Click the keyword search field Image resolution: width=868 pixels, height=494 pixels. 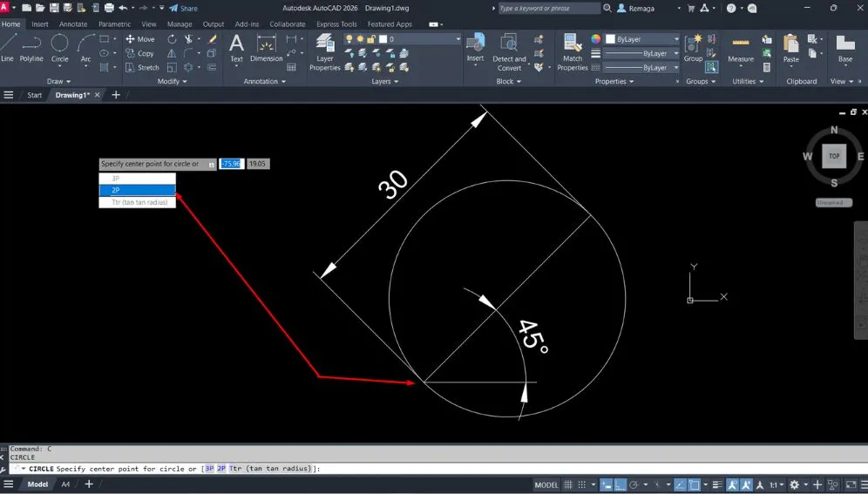pos(548,9)
